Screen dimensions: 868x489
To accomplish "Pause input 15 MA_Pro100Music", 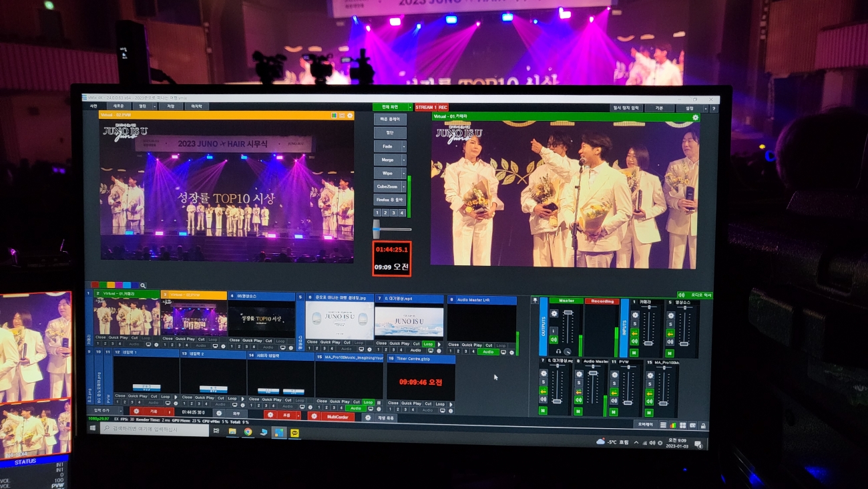I will pos(379,403).
